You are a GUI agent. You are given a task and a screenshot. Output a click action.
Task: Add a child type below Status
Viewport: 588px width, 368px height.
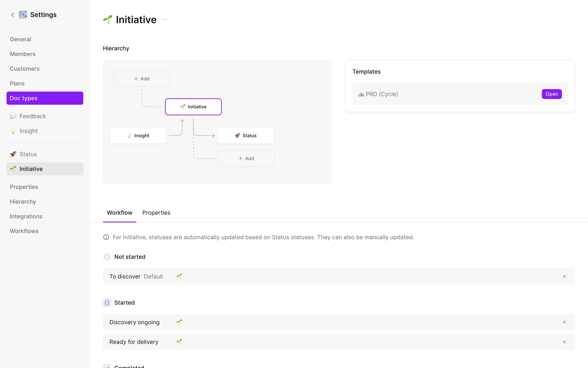point(246,159)
